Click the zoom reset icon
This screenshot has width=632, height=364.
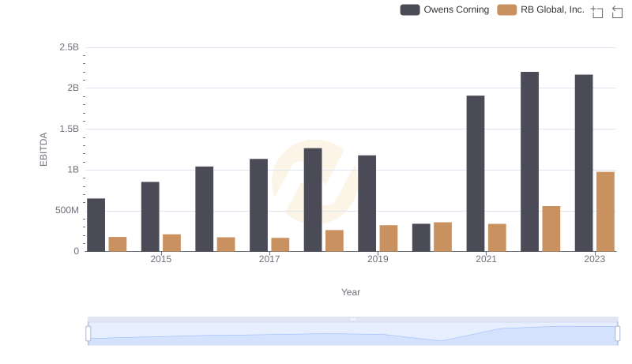(x=617, y=12)
